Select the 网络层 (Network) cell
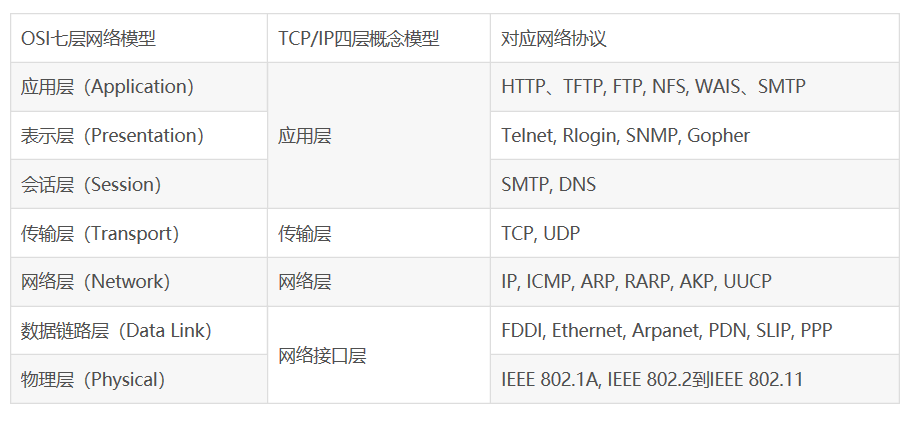 tap(139, 282)
